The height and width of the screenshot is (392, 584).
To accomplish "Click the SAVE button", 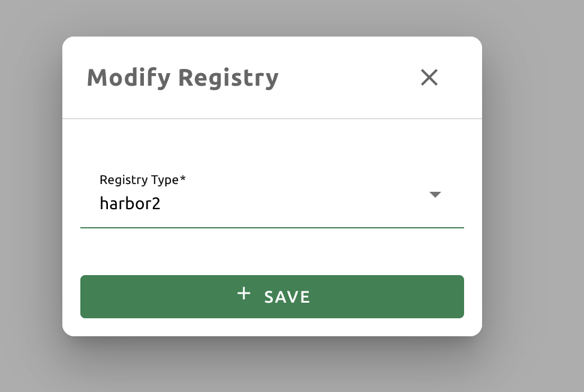I will pos(272,296).
